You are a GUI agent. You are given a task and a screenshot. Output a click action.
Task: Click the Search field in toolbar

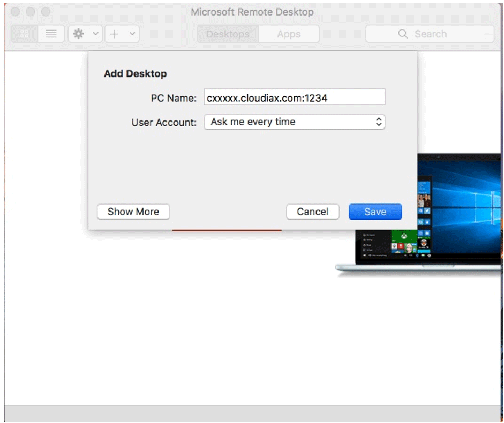pyautogui.click(x=430, y=34)
